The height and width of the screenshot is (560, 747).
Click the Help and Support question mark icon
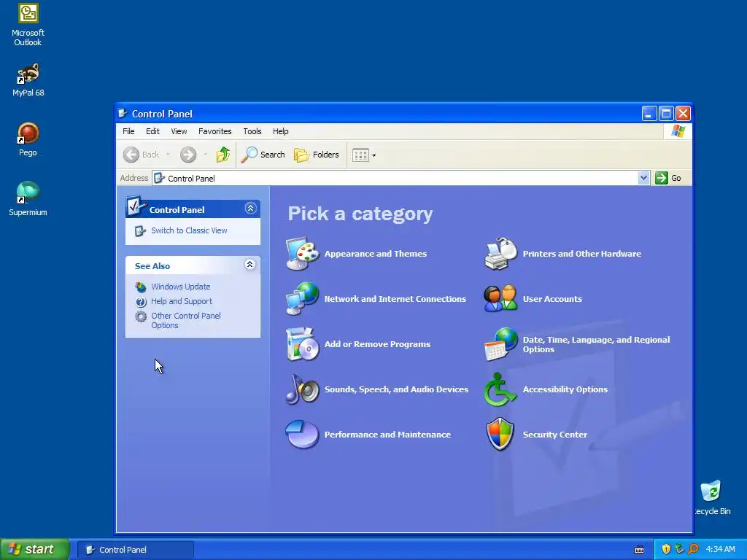pyautogui.click(x=141, y=301)
